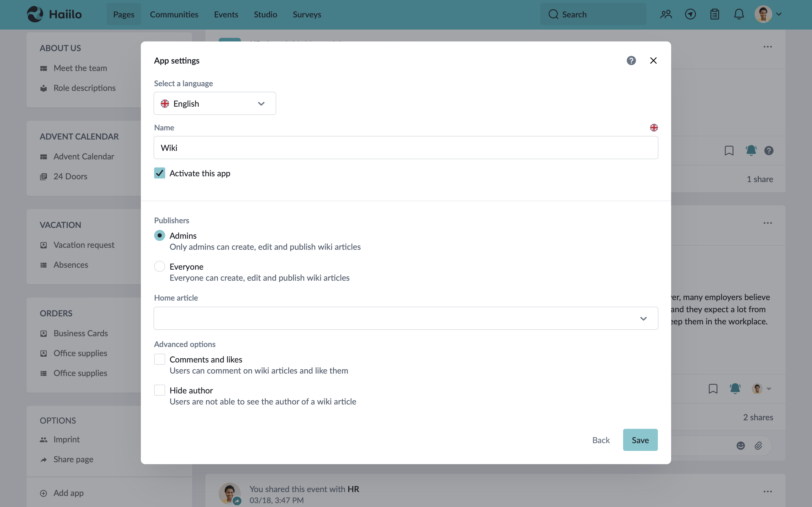Open more options on second post

768,223
